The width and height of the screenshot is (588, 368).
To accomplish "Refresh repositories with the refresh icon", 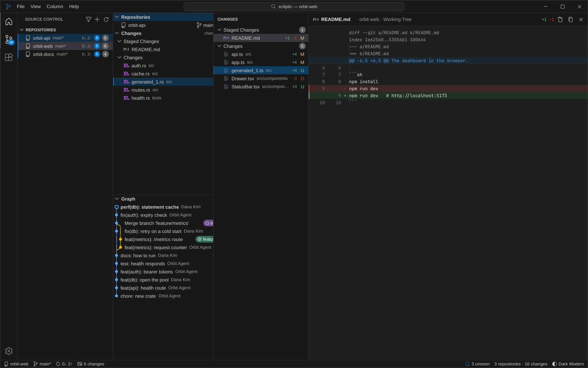I will (106, 20).
